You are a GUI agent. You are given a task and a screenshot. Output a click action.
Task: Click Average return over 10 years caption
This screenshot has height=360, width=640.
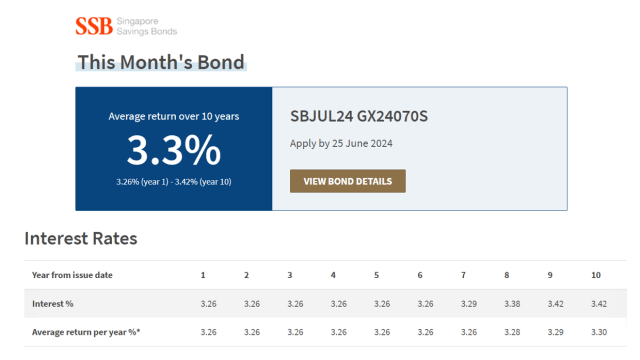[174, 116]
